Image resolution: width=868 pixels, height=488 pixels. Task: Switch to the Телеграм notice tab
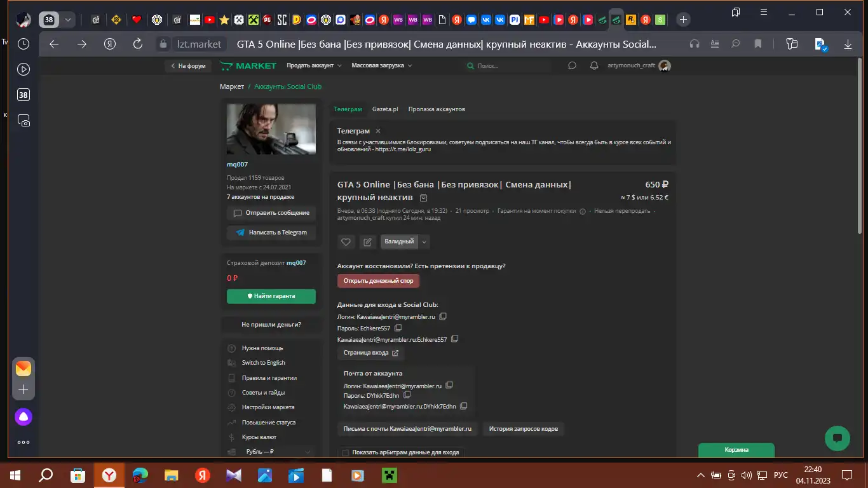pos(348,109)
